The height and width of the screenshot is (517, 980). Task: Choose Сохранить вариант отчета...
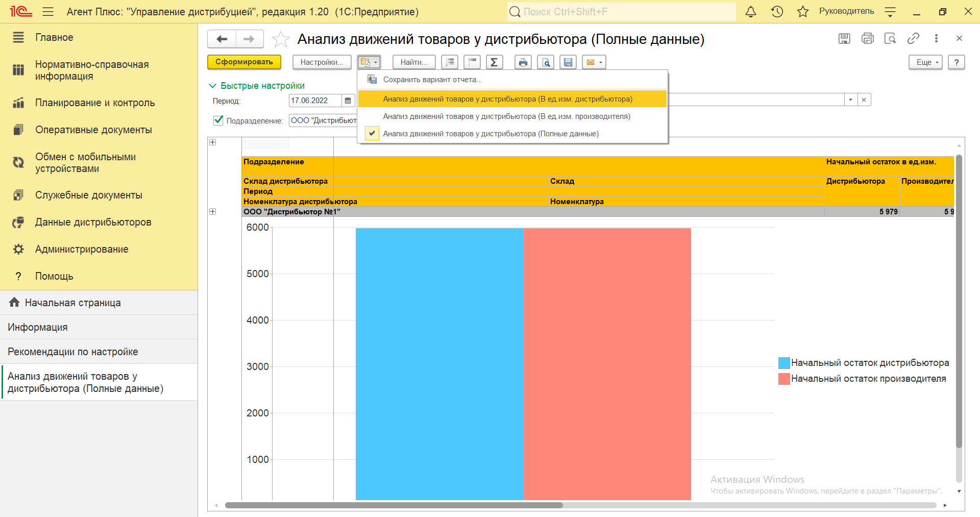coord(512,80)
